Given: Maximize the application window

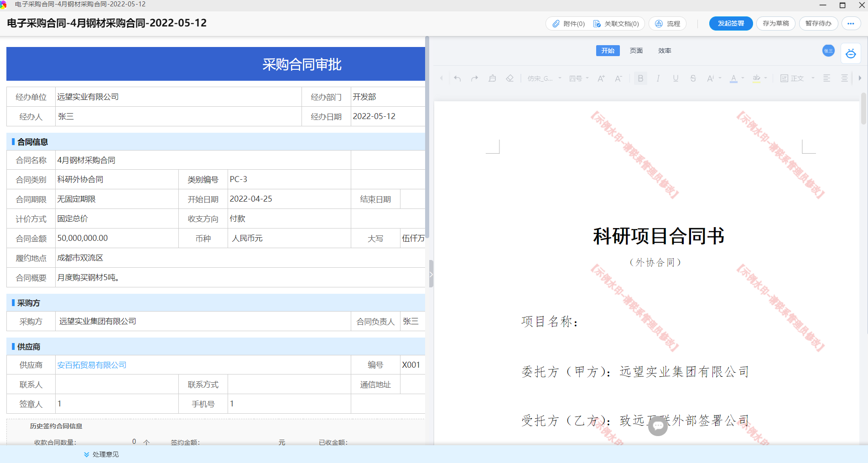Looking at the screenshot, I should tap(842, 5).
